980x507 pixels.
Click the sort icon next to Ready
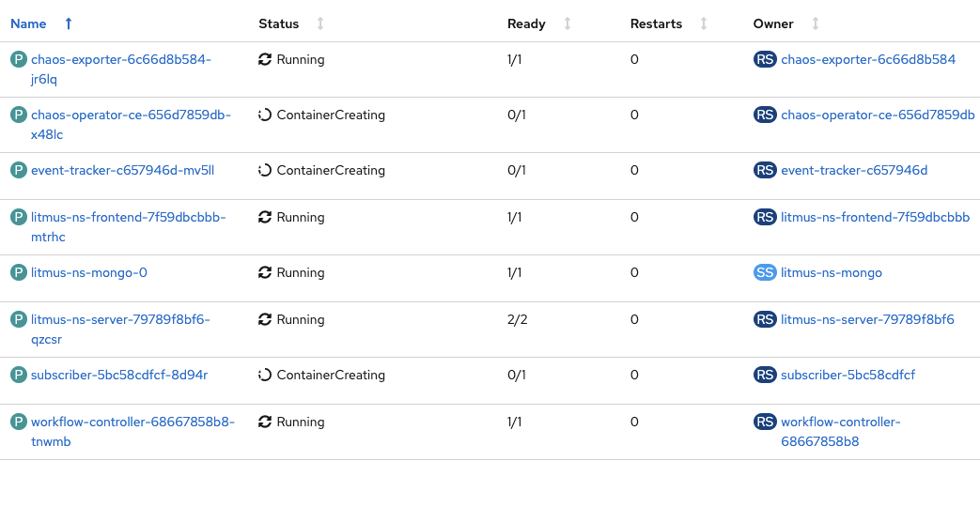point(567,23)
